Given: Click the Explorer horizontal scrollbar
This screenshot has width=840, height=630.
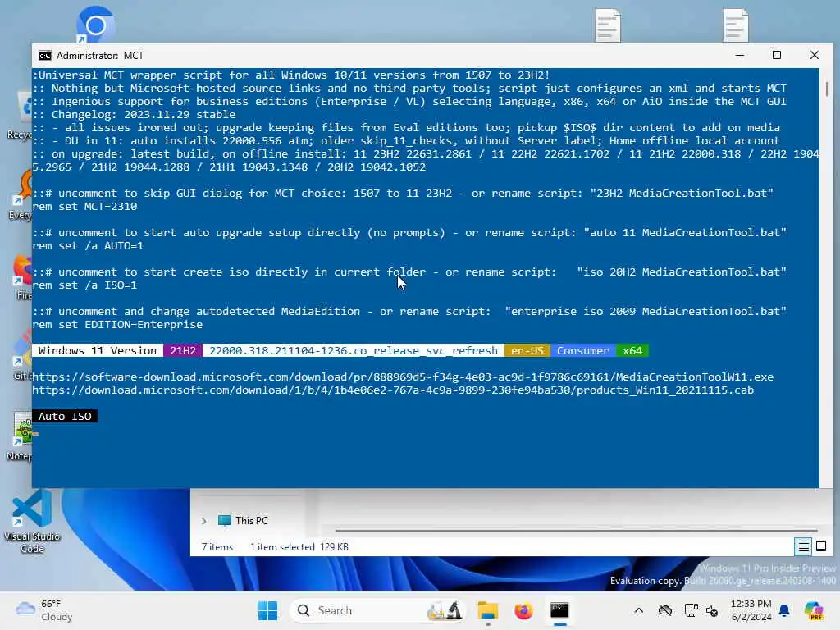Looking at the screenshot, I should coord(577,531).
